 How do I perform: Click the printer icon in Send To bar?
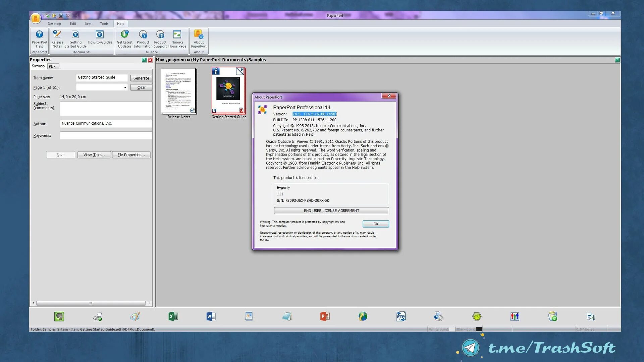click(x=439, y=316)
